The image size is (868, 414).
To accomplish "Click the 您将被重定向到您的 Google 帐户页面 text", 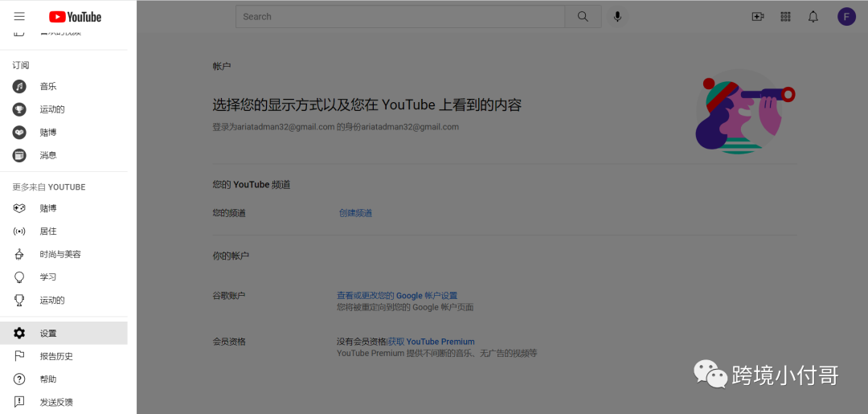I will [x=405, y=306].
